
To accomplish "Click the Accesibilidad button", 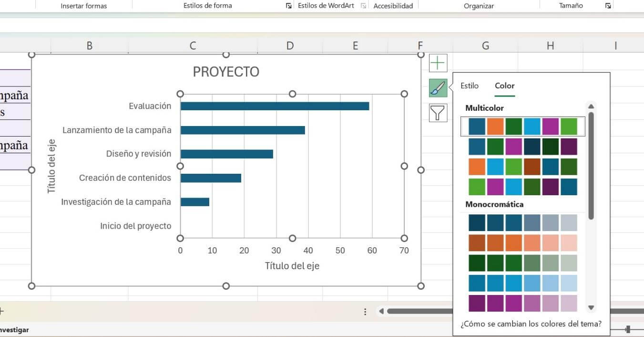I will (393, 5).
